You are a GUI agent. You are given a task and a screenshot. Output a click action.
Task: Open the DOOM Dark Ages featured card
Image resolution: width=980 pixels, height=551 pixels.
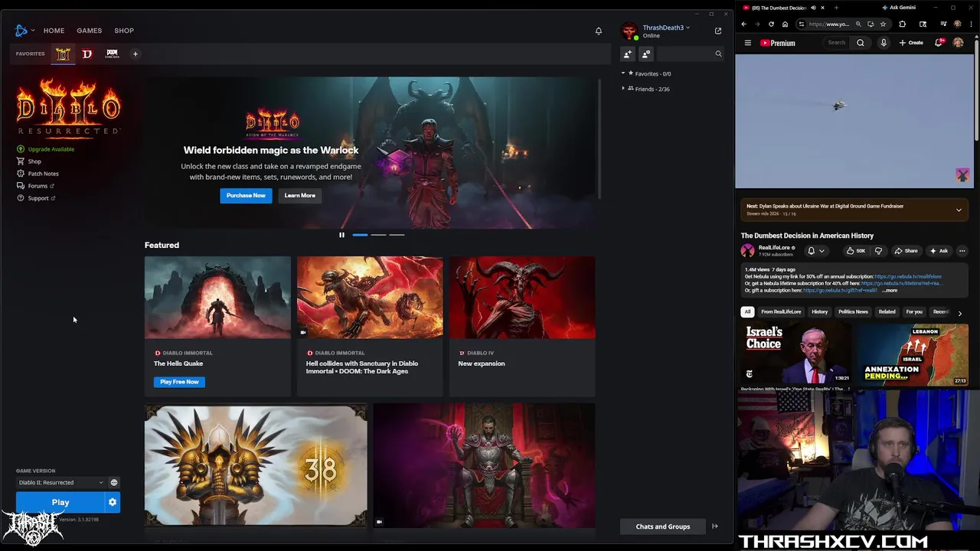coord(370,326)
